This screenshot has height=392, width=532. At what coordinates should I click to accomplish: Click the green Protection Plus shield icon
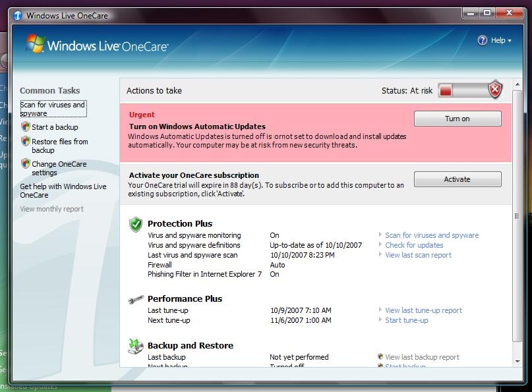[136, 225]
